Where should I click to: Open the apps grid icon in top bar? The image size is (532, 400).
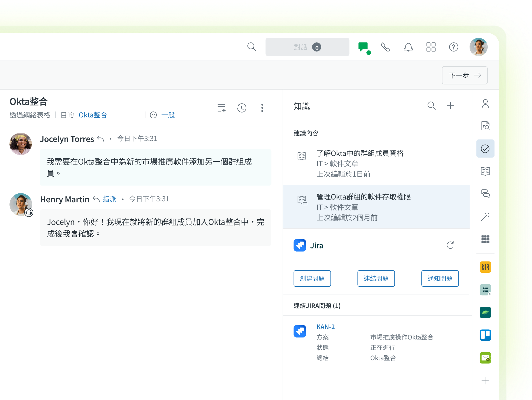(431, 47)
